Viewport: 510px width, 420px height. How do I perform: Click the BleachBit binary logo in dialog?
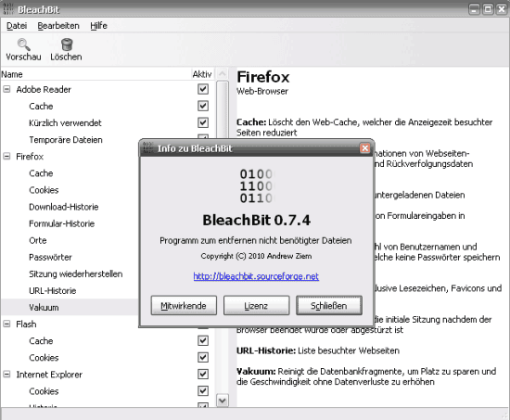coord(257,186)
